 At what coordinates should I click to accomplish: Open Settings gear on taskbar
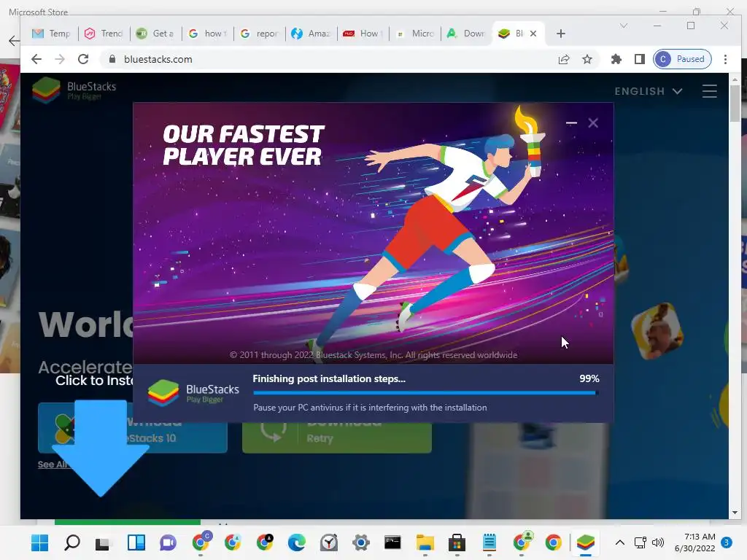pos(360,542)
